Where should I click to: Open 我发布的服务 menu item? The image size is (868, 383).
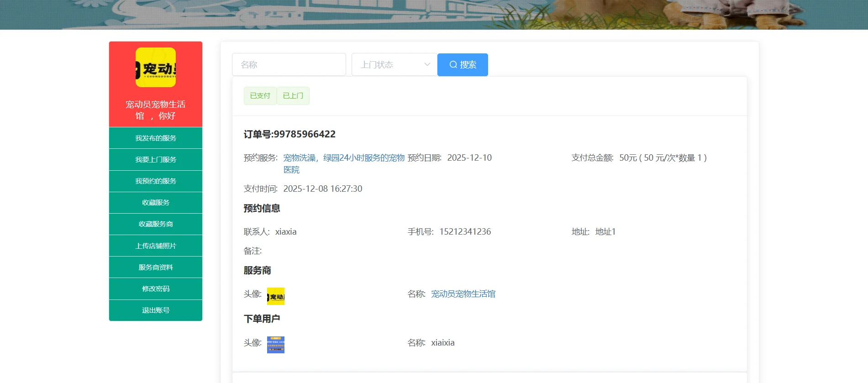pyautogui.click(x=156, y=138)
